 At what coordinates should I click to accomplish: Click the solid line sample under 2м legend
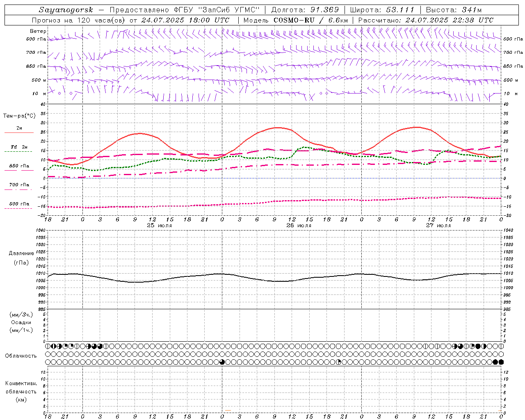[19, 133]
